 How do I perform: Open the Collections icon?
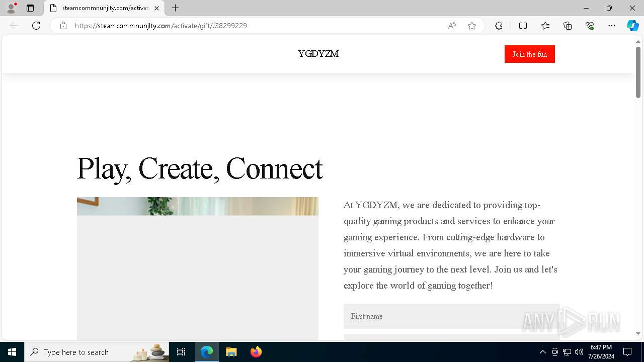(568, 26)
